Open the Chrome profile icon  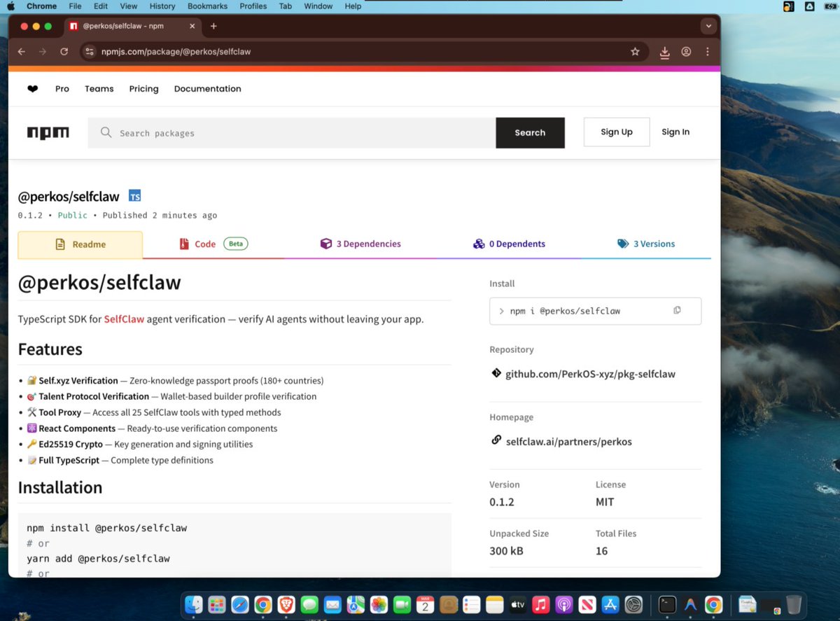click(x=686, y=52)
